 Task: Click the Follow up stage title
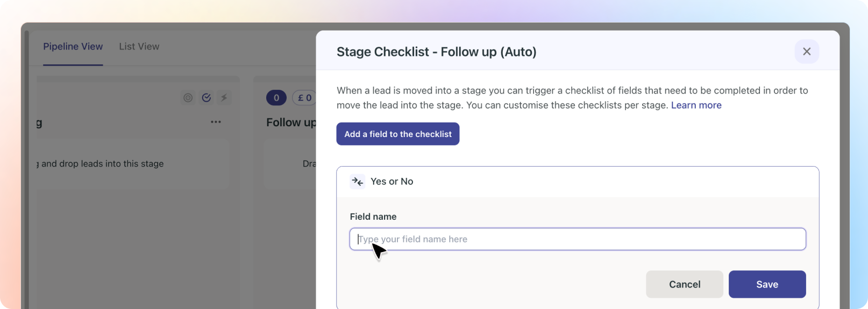(x=291, y=123)
